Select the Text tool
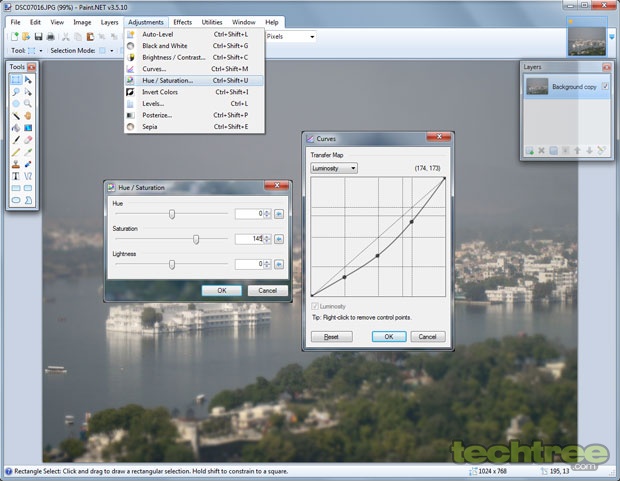 [16, 176]
